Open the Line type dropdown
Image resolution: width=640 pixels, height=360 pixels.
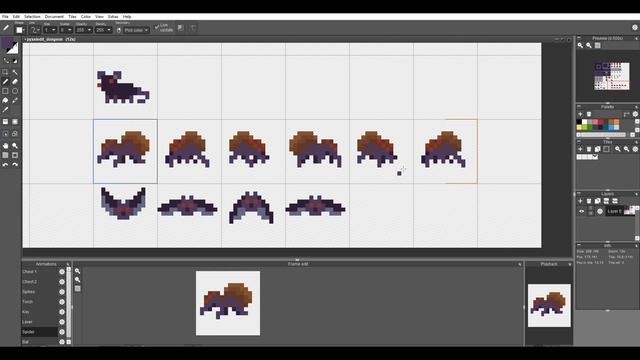(35, 30)
